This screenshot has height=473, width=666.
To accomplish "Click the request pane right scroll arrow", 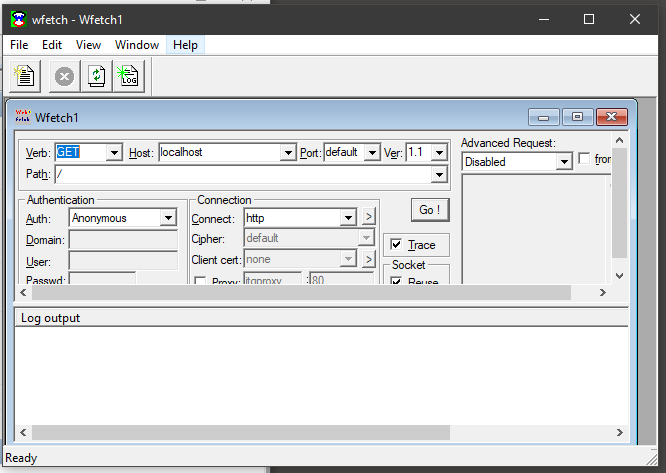I will click(602, 292).
